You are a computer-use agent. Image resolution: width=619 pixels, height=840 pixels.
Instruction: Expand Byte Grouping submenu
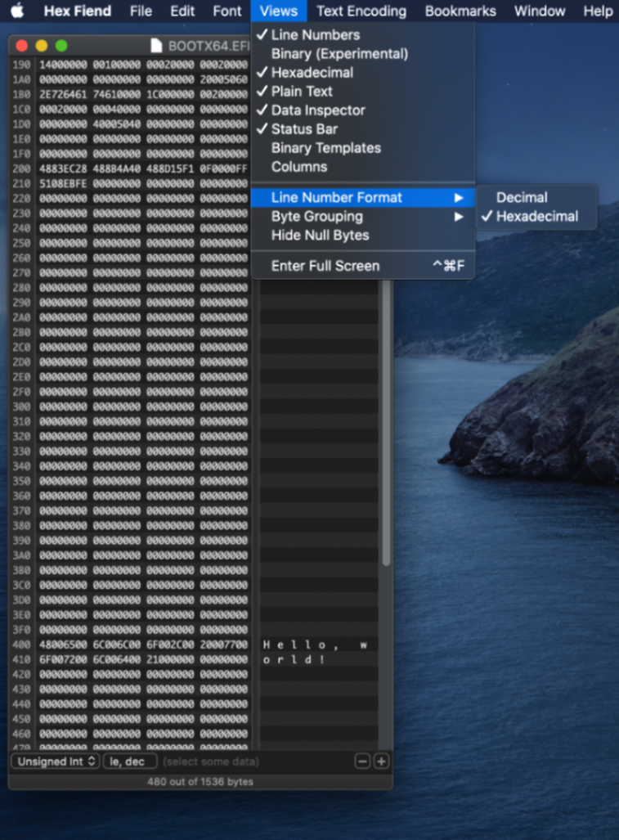(x=362, y=217)
